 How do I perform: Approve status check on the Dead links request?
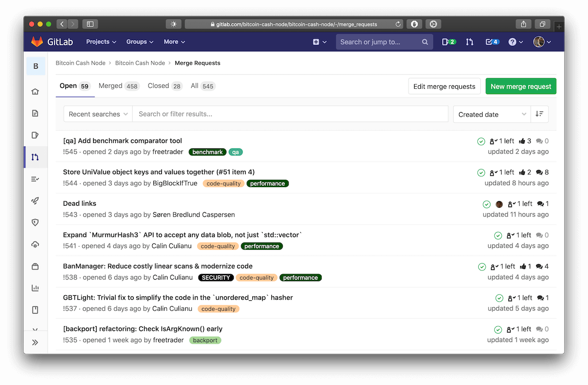coord(487,204)
